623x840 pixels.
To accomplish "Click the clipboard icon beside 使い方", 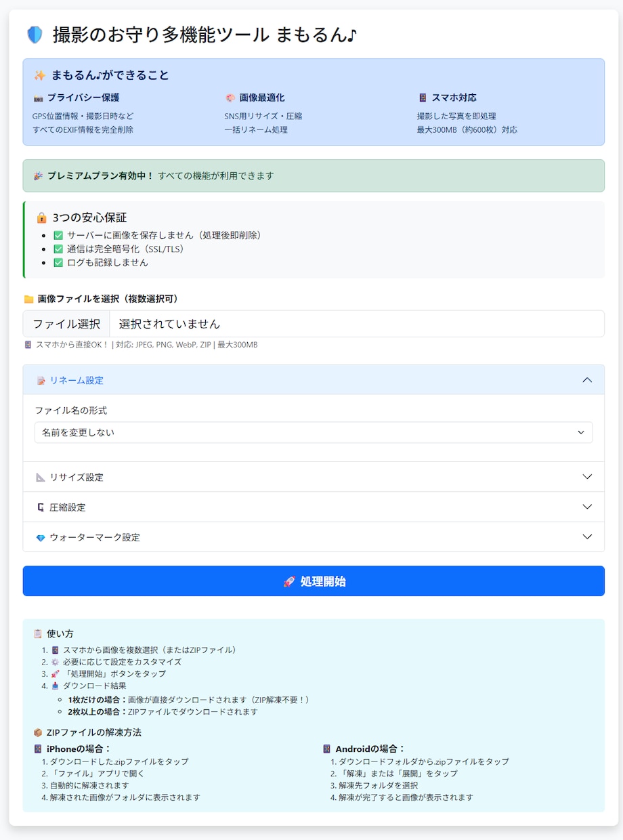I will tap(38, 634).
